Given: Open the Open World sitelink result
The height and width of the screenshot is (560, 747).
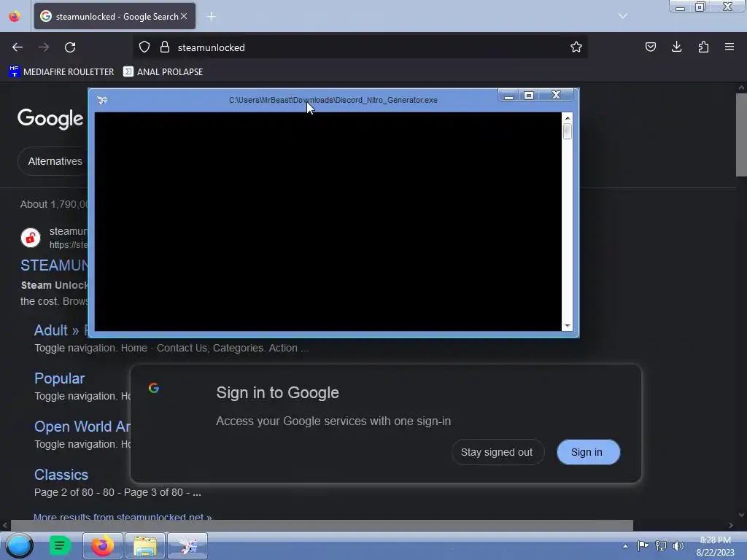Looking at the screenshot, I should coord(82,426).
